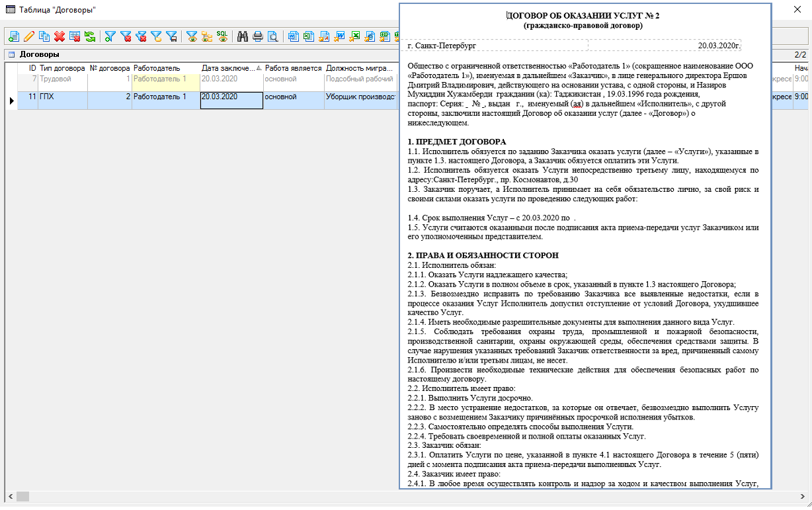Image resolution: width=812 pixels, height=510 pixels.
Task: Sort by the 'Дата заключе...' column header
Action: [x=227, y=68]
